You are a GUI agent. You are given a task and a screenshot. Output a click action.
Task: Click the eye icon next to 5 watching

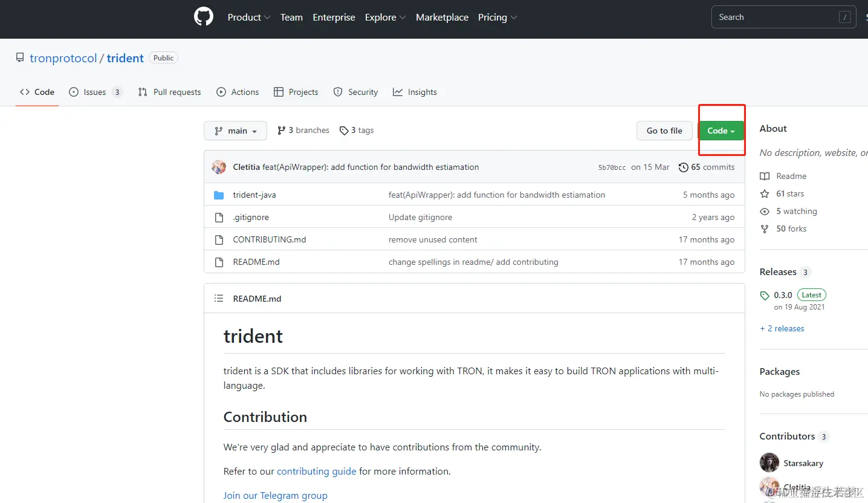(764, 211)
